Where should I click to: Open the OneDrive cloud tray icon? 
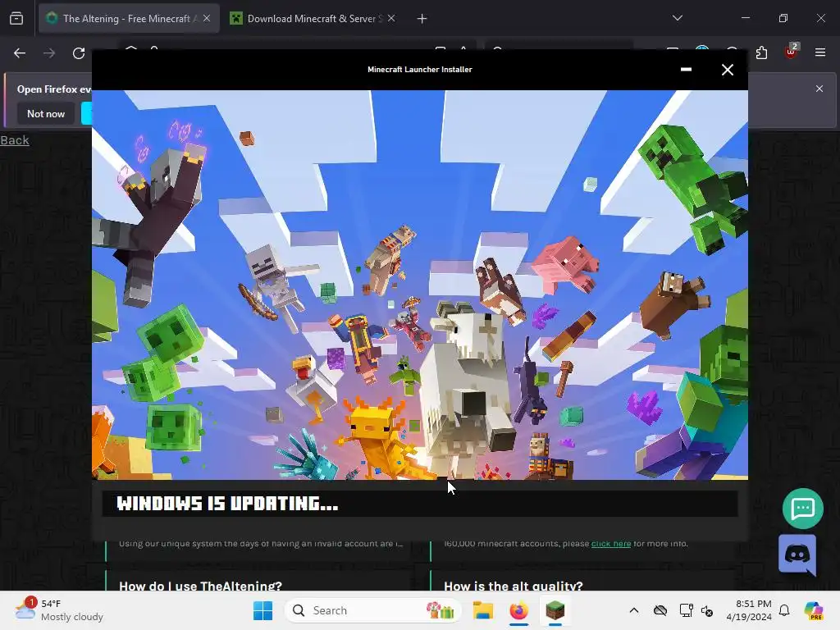(x=660, y=610)
